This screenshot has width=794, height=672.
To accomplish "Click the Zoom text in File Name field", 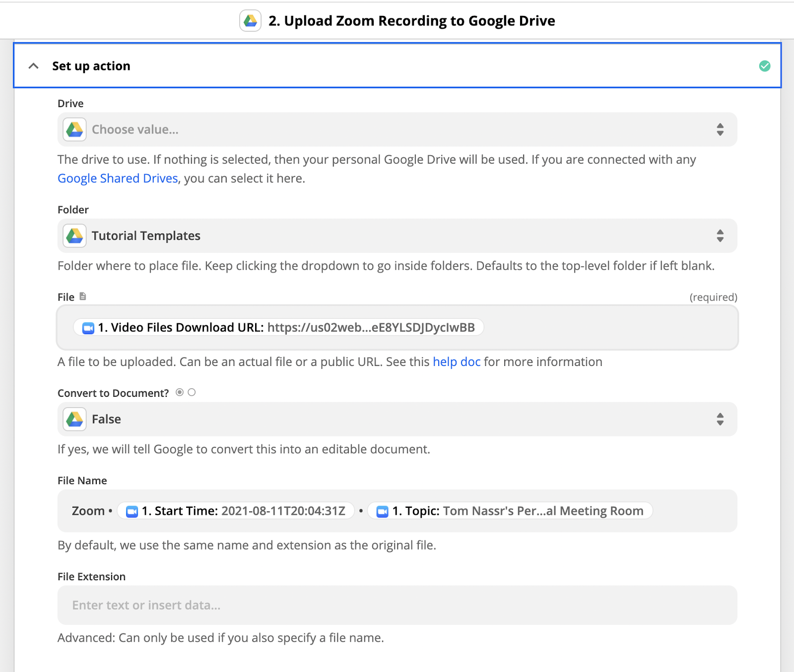I will point(88,511).
